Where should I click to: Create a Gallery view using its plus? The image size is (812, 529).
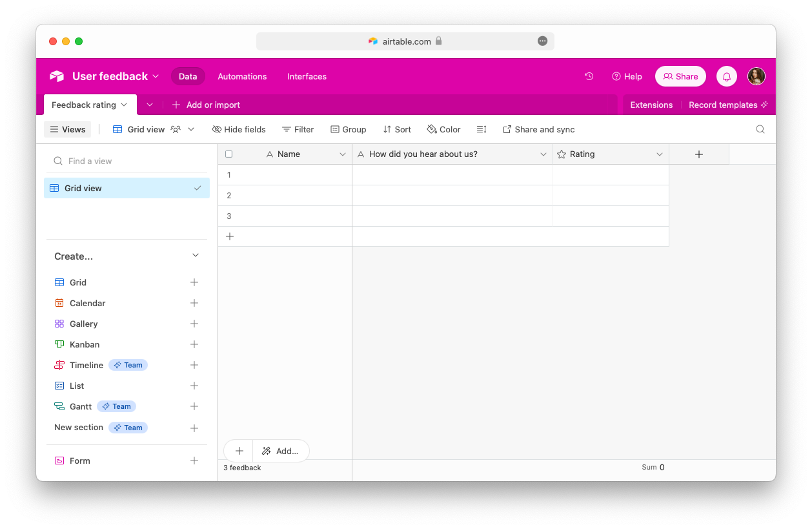pos(194,324)
